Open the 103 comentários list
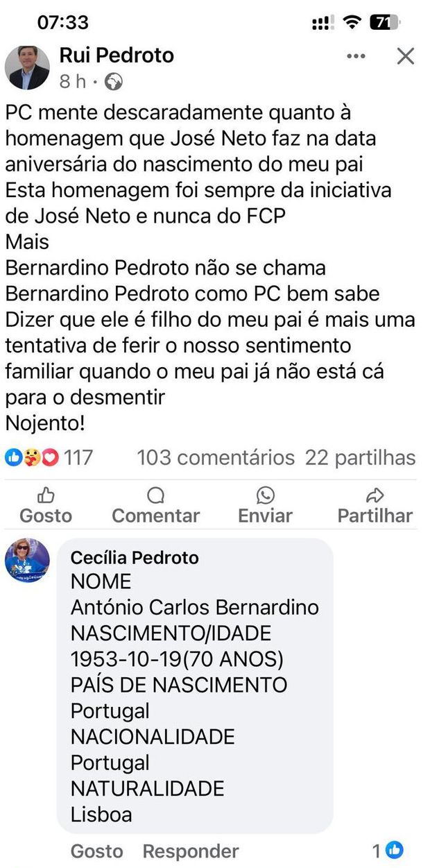430x868 pixels. (x=216, y=458)
